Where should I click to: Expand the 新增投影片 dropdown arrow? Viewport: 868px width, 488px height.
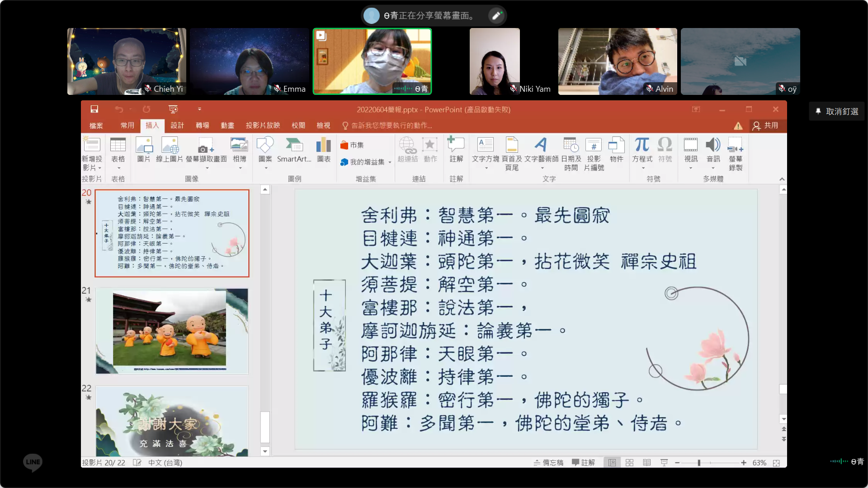point(99,168)
